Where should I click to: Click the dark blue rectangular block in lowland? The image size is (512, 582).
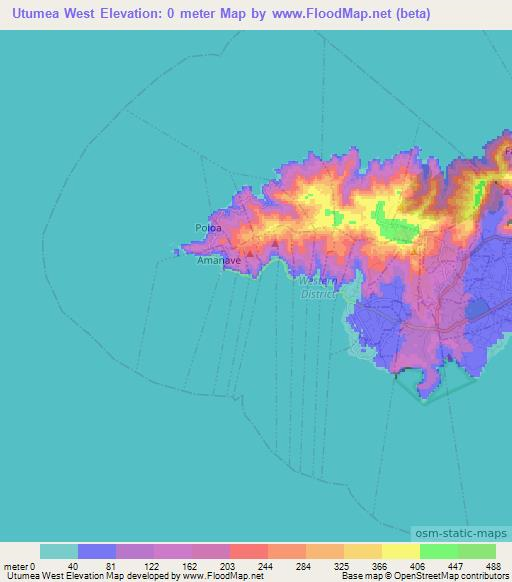pyautogui.click(x=478, y=309)
